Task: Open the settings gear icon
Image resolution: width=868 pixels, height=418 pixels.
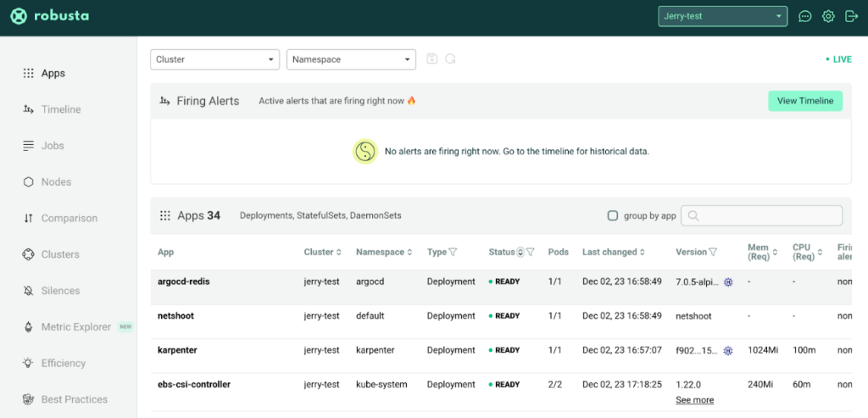Action: pyautogui.click(x=828, y=16)
